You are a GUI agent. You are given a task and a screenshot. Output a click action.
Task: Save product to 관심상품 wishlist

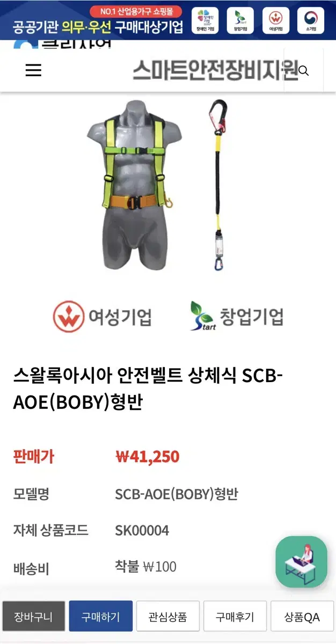pos(168,616)
